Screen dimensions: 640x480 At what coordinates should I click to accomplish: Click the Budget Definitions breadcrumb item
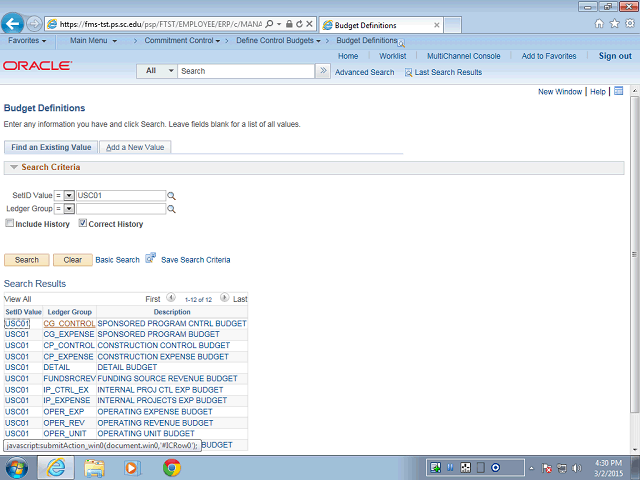[367, 40]
